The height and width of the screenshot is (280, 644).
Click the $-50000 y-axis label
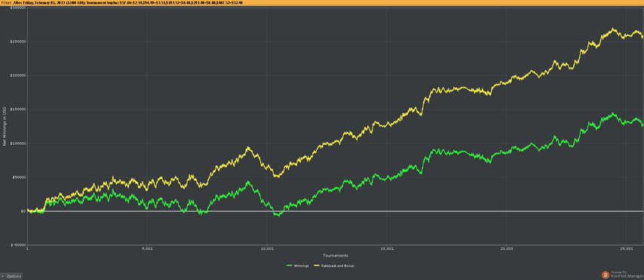click(18, 245)
